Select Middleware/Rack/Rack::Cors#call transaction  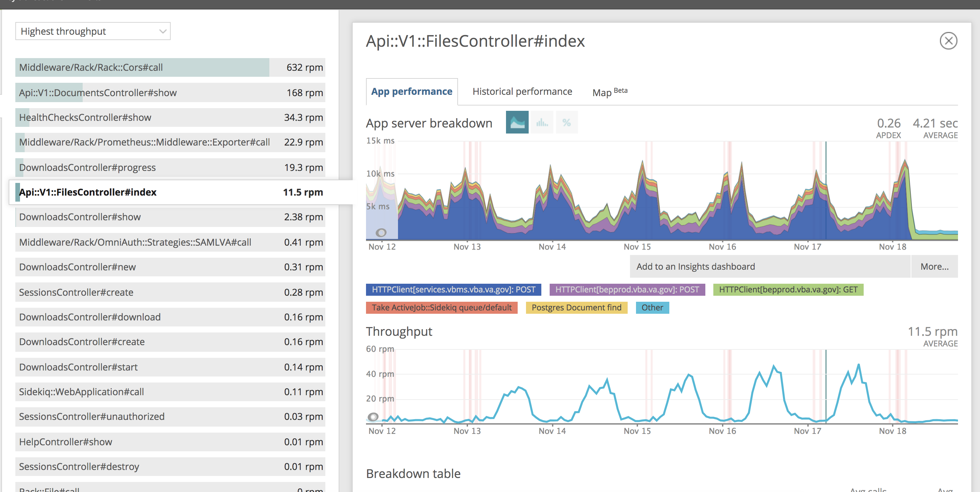tap(170, 67)
